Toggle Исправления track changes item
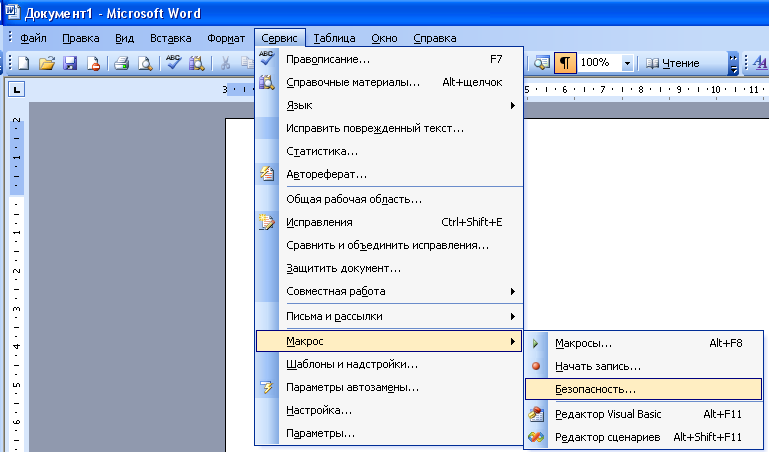Screen dimensions: 769x452 point(390,222)
